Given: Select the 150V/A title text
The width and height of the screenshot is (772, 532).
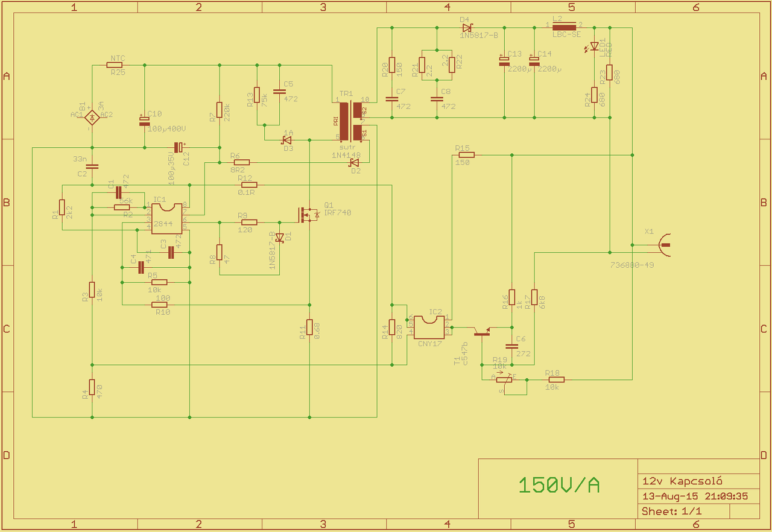Looking at the screenshot, I should [x=559, y=485].
